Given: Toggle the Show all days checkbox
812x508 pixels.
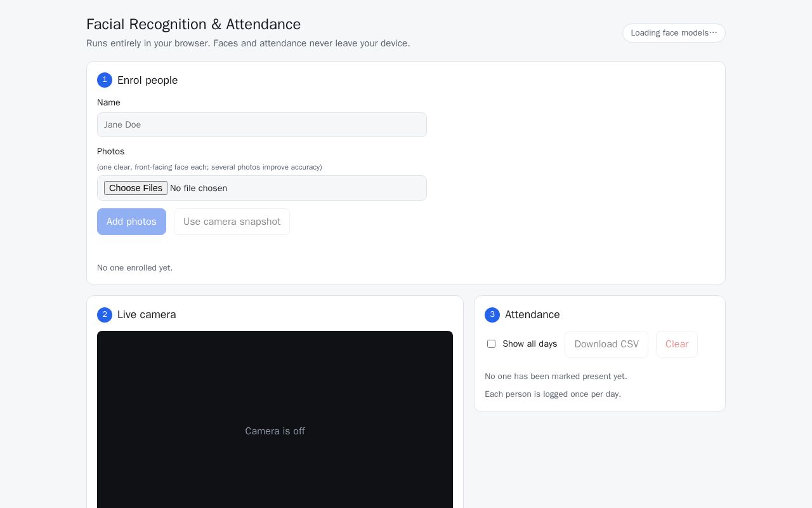Looking at the screenshot, I should [491, 344].
